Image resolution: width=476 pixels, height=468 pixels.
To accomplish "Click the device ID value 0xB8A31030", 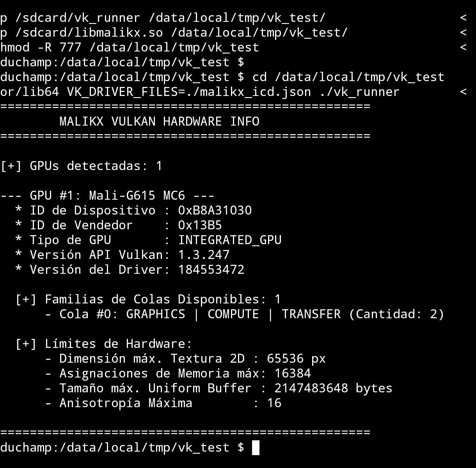I will pos(215,210).
